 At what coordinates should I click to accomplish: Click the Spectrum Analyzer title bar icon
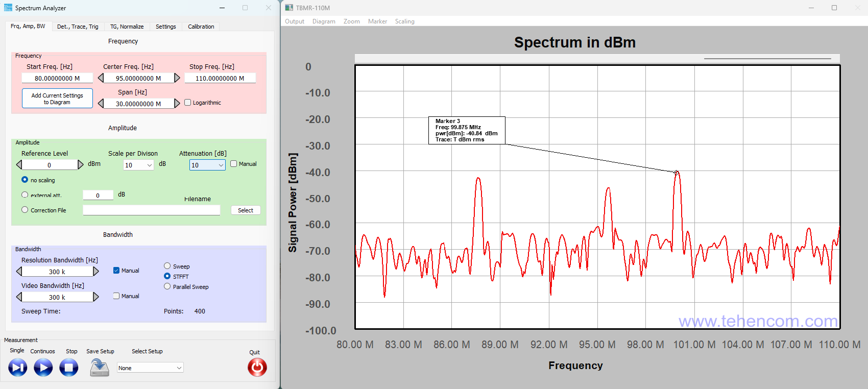(x=8, y=8)
